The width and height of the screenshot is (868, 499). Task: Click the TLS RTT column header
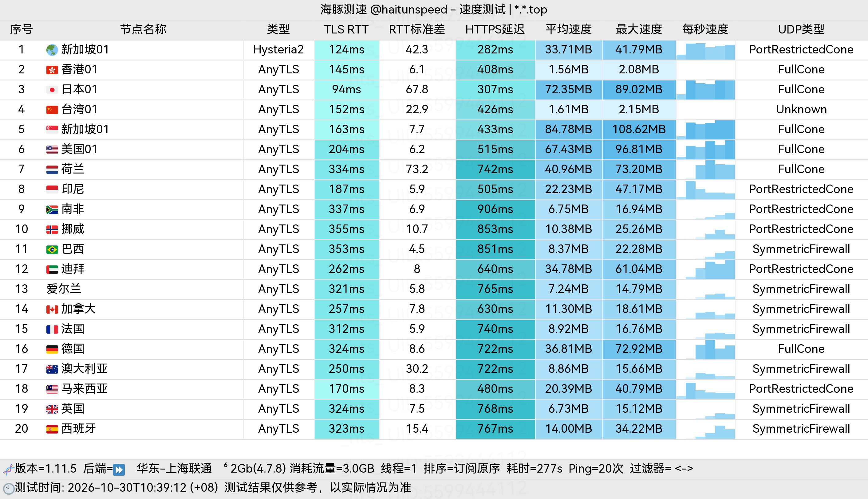click(x=346, y=29)
